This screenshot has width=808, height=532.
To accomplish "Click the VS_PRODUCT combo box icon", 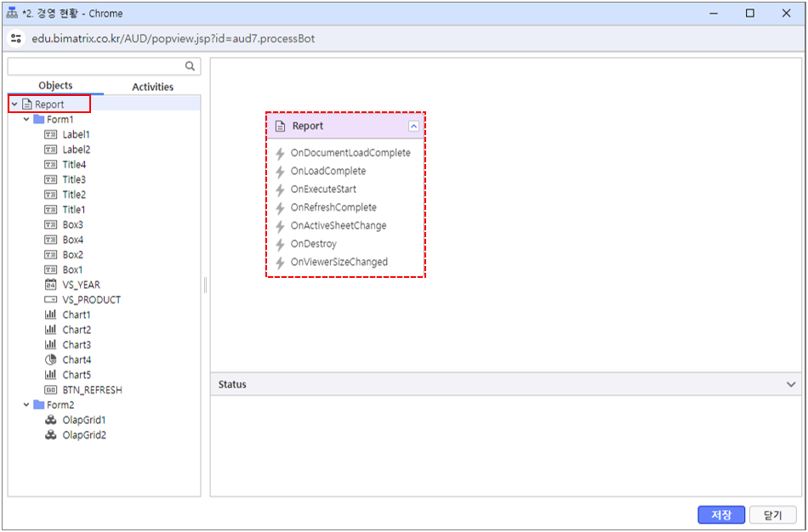I will [50, 300].
